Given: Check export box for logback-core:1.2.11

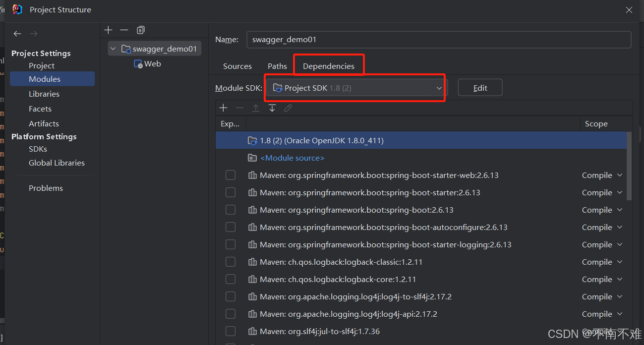Looking at the screenshot, I should tap(231, 279).
